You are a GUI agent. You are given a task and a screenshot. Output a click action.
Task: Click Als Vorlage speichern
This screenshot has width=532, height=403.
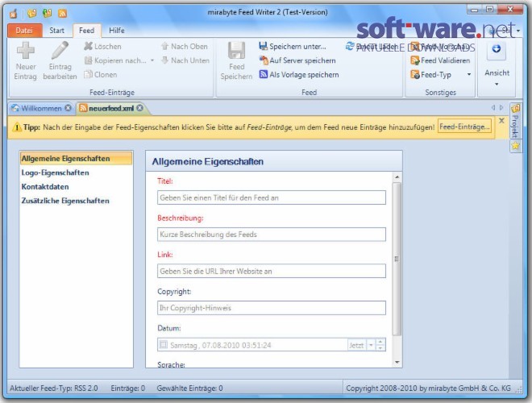pyautogui.click(x=299, y=75)
